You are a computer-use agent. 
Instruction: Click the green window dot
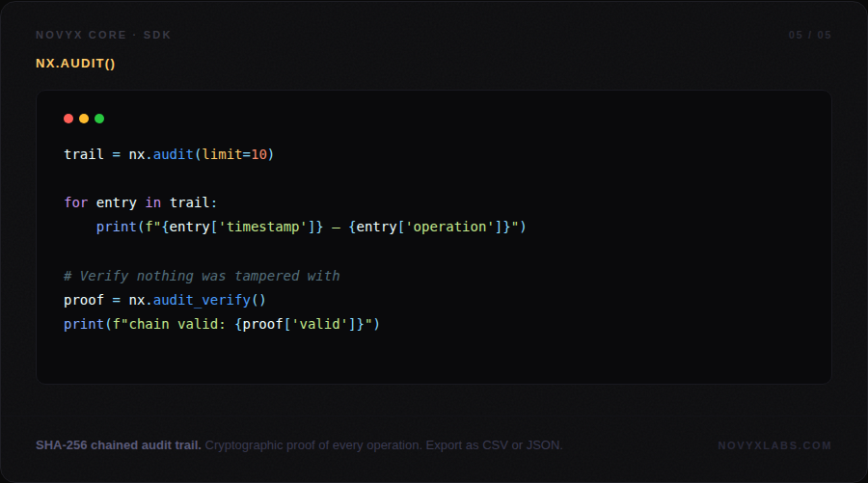pyautogui.click(x=99, y=119)
